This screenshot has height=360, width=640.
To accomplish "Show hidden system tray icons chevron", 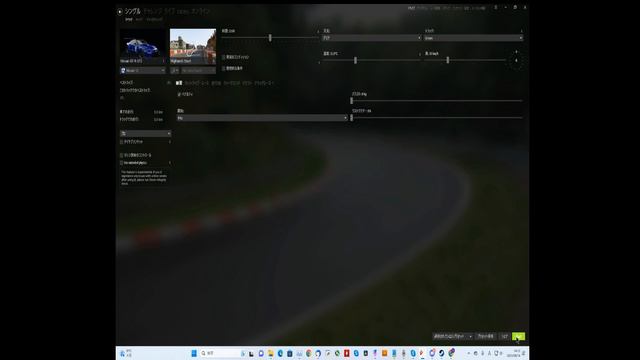I will (x=469, y=353).
